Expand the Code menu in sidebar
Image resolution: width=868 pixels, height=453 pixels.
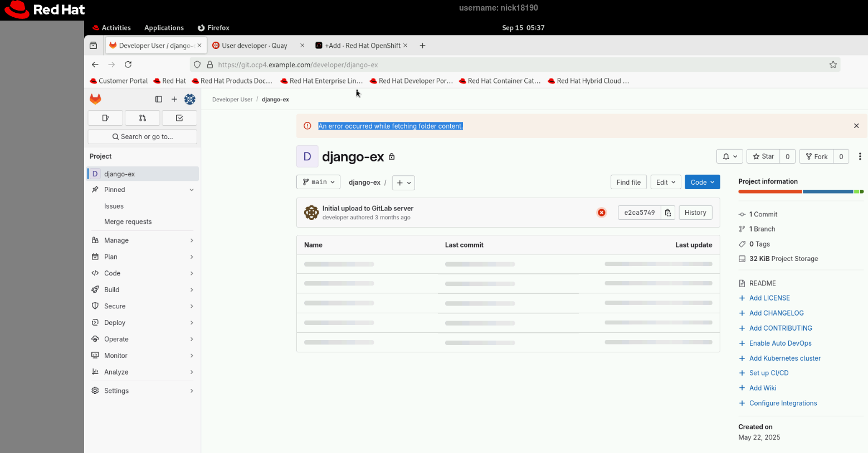pos(143,273)
